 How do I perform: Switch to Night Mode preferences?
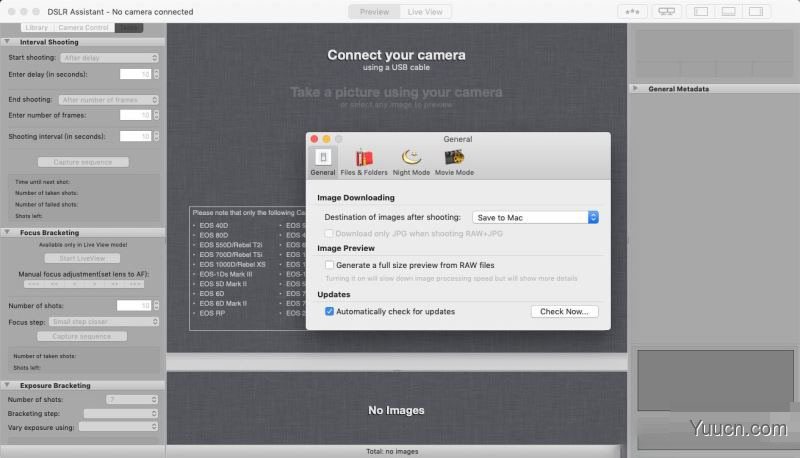(x=411, y=162)
